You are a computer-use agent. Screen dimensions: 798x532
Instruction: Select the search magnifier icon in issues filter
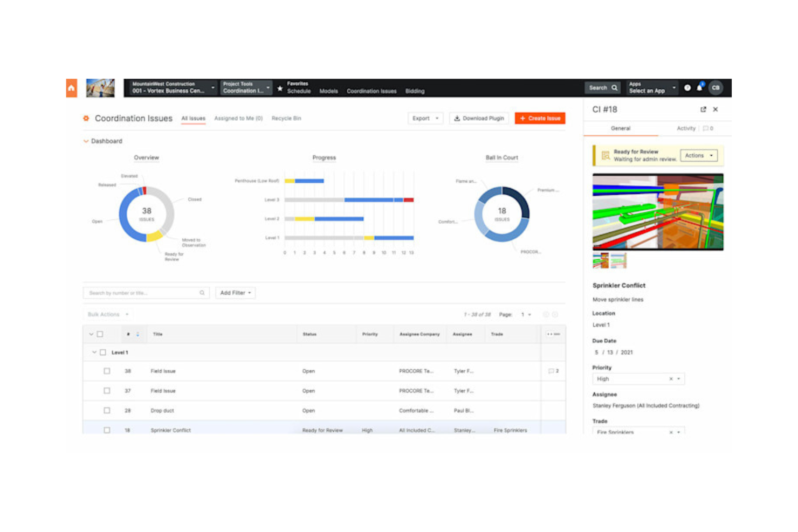click(202, 293)
